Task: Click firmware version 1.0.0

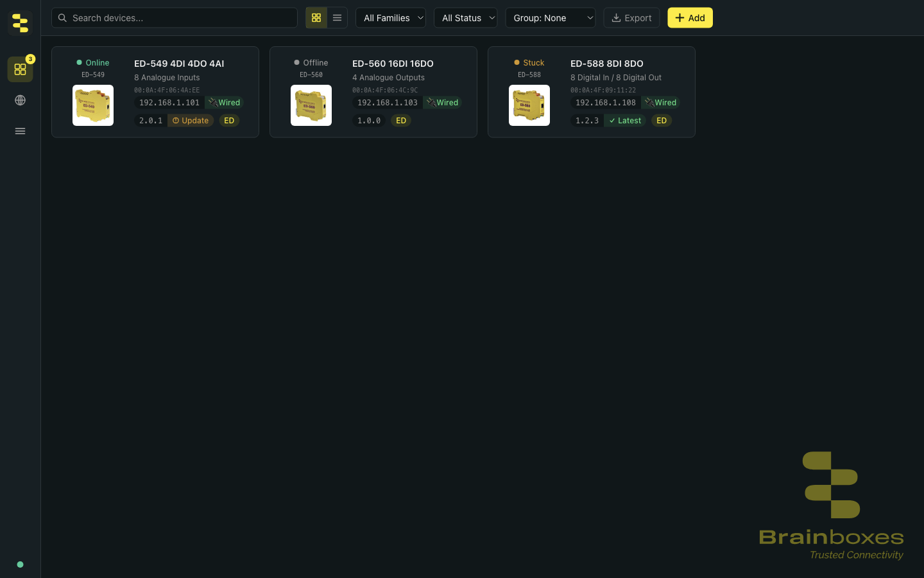Action: pyautogui.click(x=369, y=121)
